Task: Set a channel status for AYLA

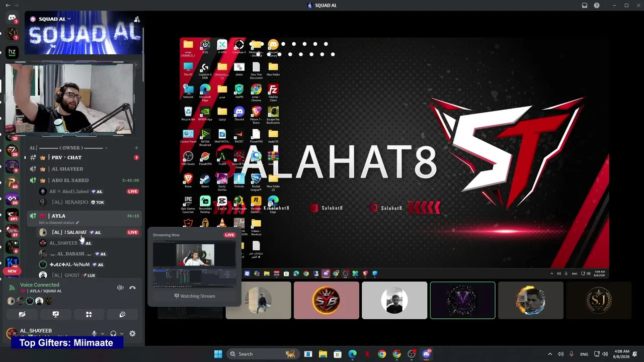Action: (x=59, y=223)
